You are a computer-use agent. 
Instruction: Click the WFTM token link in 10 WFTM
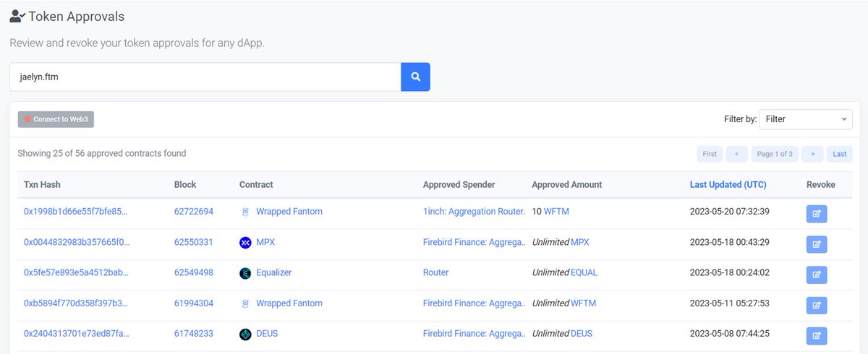click(556, 212)
